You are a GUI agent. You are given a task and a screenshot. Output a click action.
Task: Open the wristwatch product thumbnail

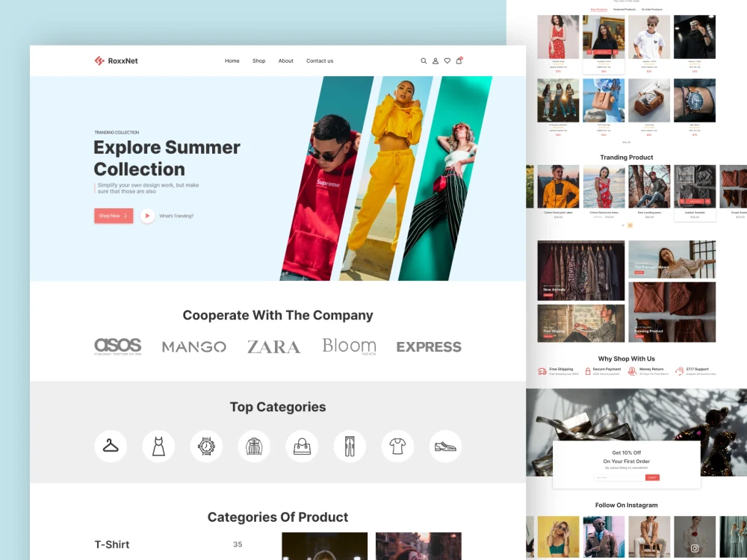tap(695, 101)
